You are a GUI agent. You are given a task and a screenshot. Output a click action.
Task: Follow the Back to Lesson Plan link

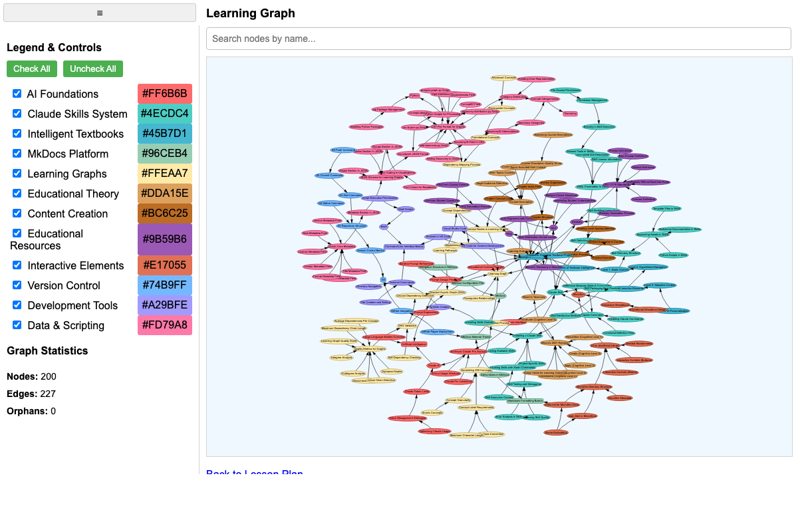coord(254,473)
